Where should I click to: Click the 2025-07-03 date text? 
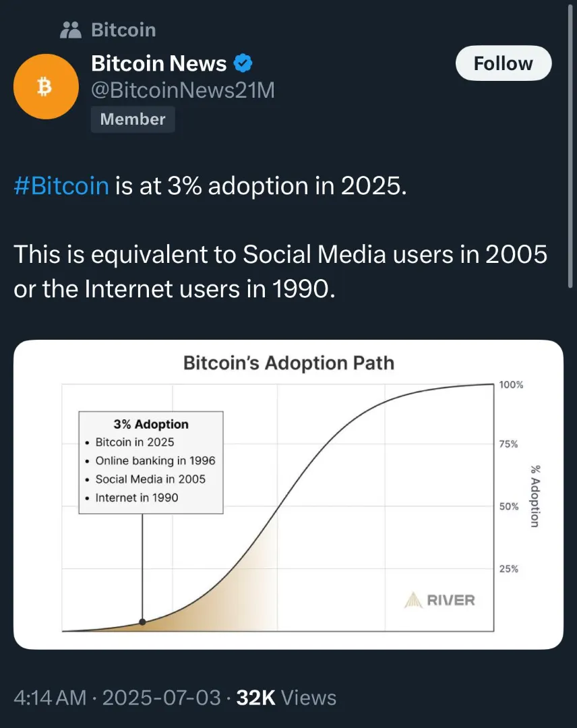coord(162,698)
